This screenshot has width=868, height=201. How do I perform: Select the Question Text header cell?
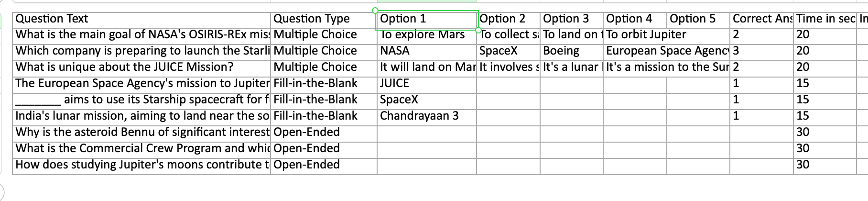pyautogui.click(x=141, y=19)
